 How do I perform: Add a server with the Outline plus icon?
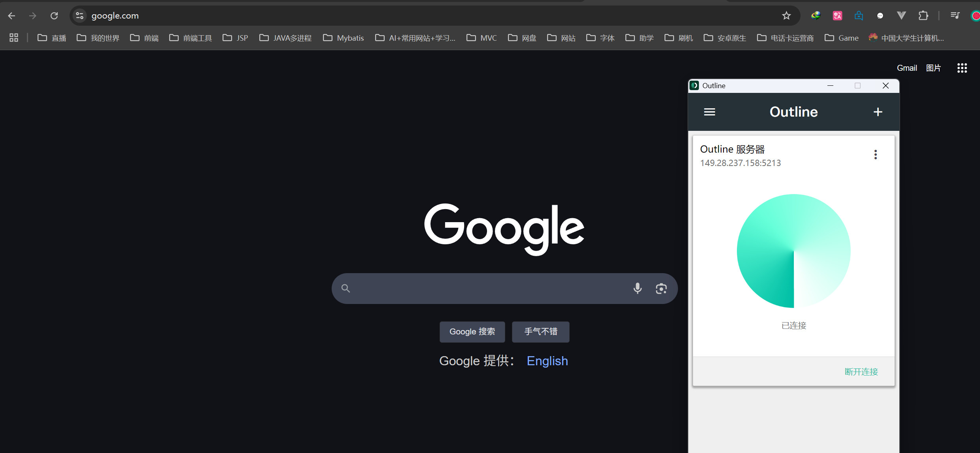point(878,112)
